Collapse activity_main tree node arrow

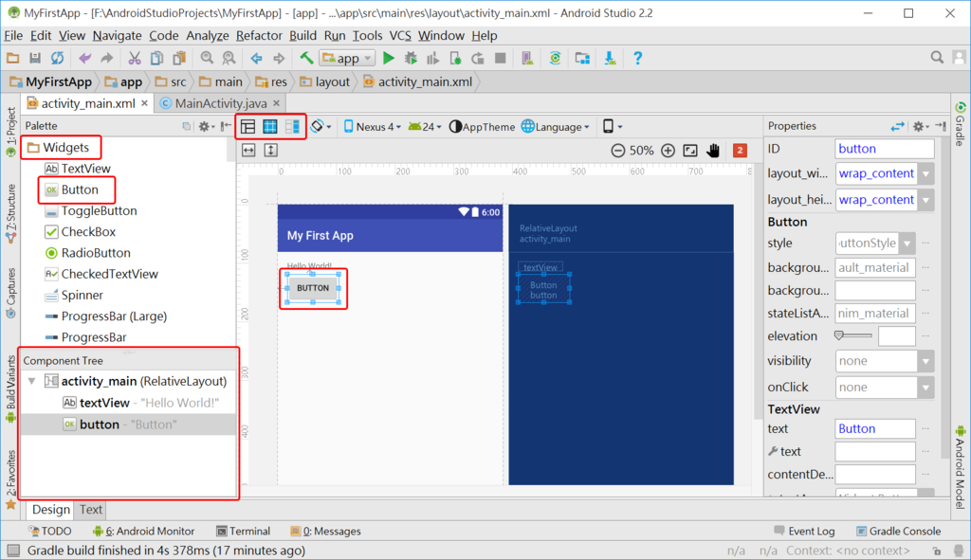click(31, 381)
